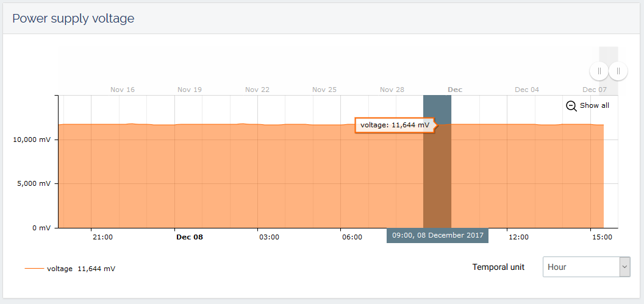Click the voltage 11,644 mV tooltip balloon
The height and width of the screenshot is (304, 644).
(x=395, y=125)
